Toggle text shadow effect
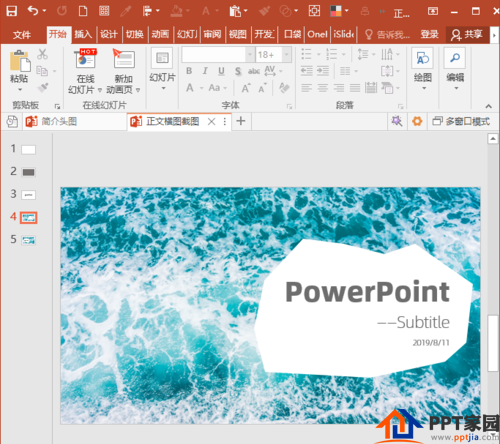 (238, 71)
